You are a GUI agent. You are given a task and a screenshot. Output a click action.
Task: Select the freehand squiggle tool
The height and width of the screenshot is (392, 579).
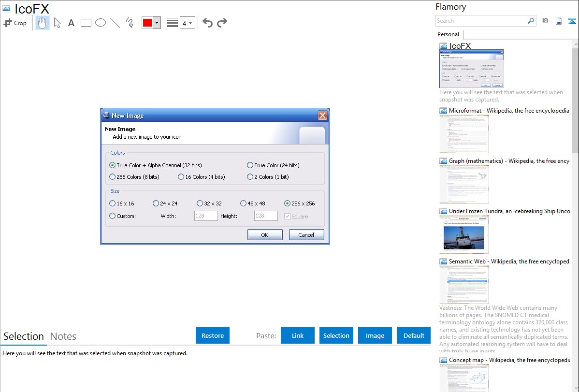pyautogui.click(x=130, y=23)
